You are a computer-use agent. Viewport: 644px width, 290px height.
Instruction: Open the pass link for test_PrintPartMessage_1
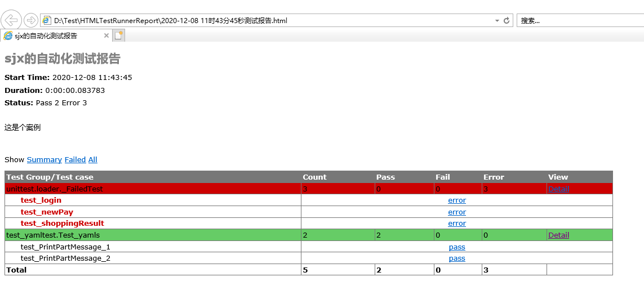point(457,247)
